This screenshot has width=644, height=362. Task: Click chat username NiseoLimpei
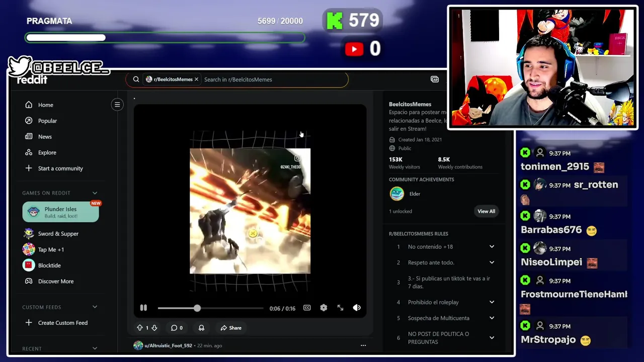[551, 262]
